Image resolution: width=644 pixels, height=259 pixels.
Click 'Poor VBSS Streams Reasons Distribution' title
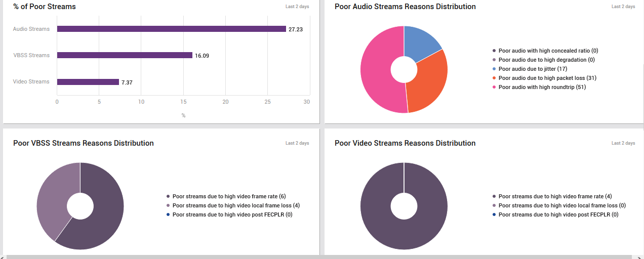84,143
